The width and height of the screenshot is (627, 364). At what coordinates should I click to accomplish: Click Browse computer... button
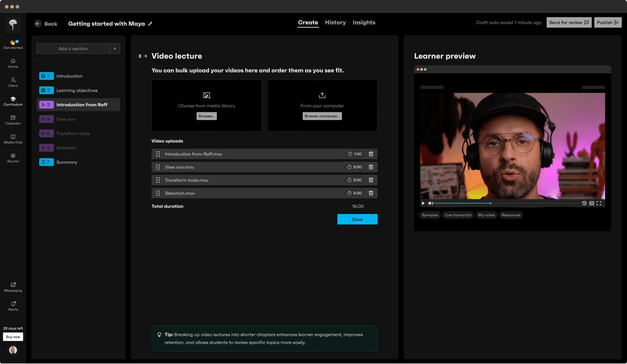(x=322, y=116)
